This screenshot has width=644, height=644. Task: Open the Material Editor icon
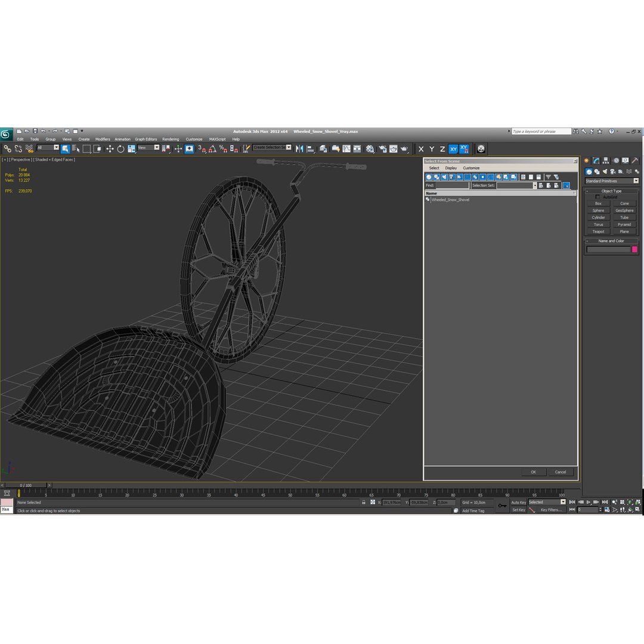point(370,148)
